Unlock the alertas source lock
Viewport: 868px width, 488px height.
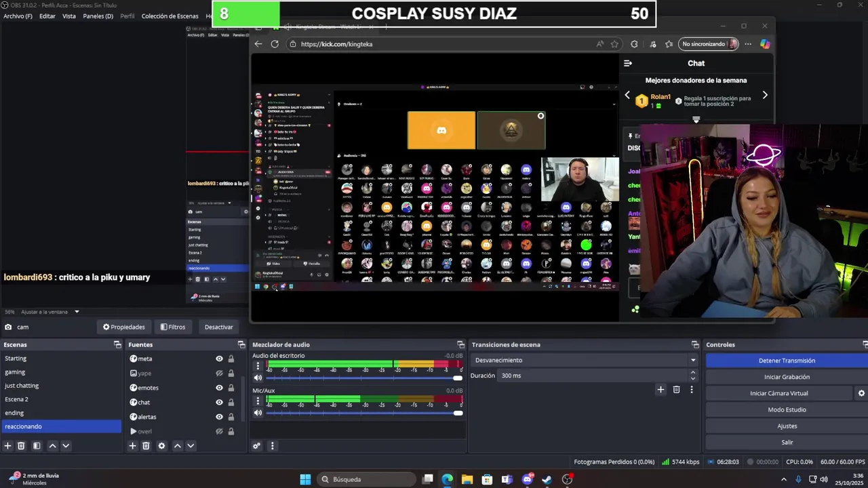tap(231, 417)
